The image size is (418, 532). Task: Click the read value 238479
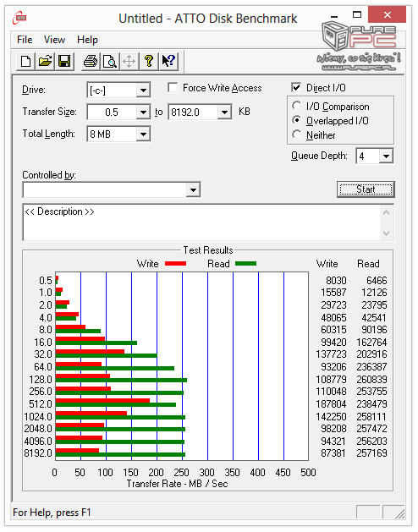point(371,404)
